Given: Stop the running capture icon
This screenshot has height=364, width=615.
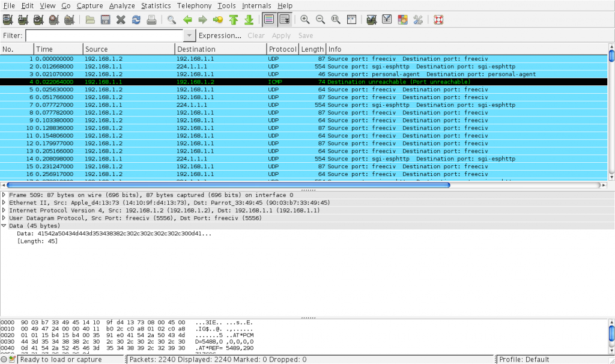Looking at the screenshot, I should click(53, 20).
